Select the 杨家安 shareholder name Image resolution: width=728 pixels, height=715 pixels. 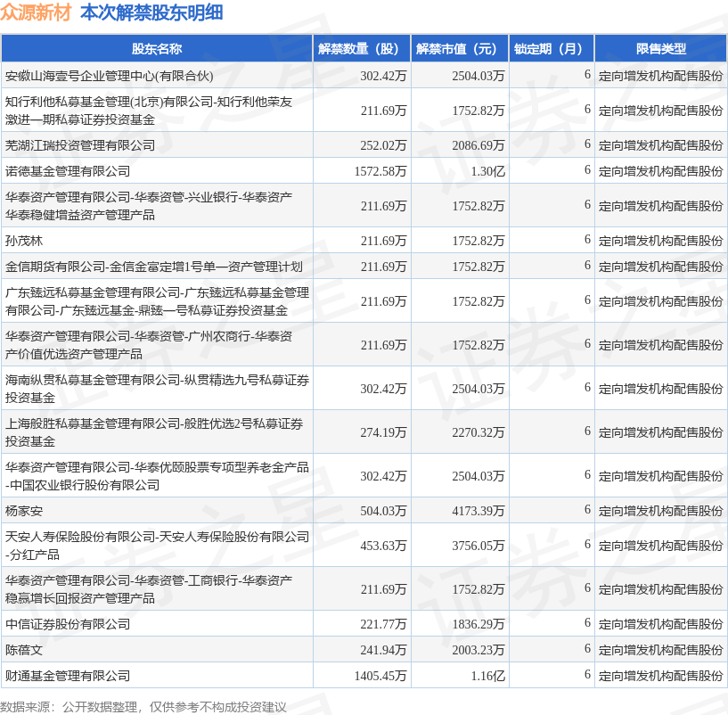24,511
